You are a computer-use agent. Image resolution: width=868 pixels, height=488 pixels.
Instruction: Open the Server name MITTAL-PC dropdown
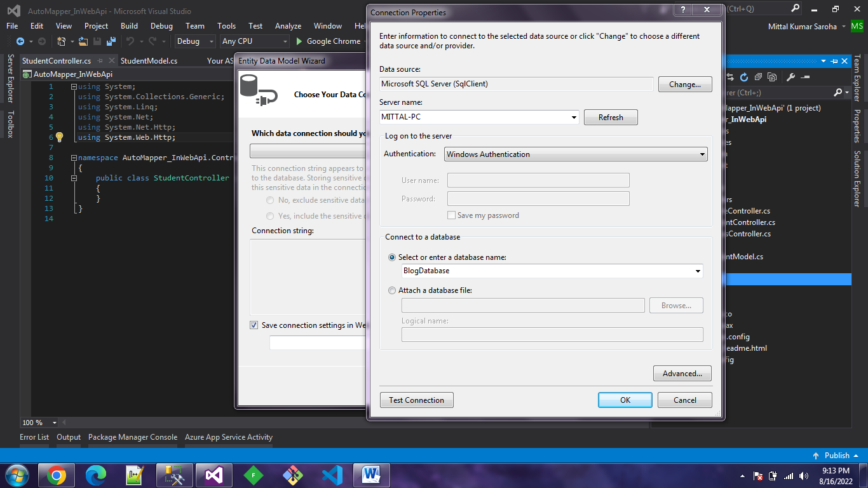574,118
